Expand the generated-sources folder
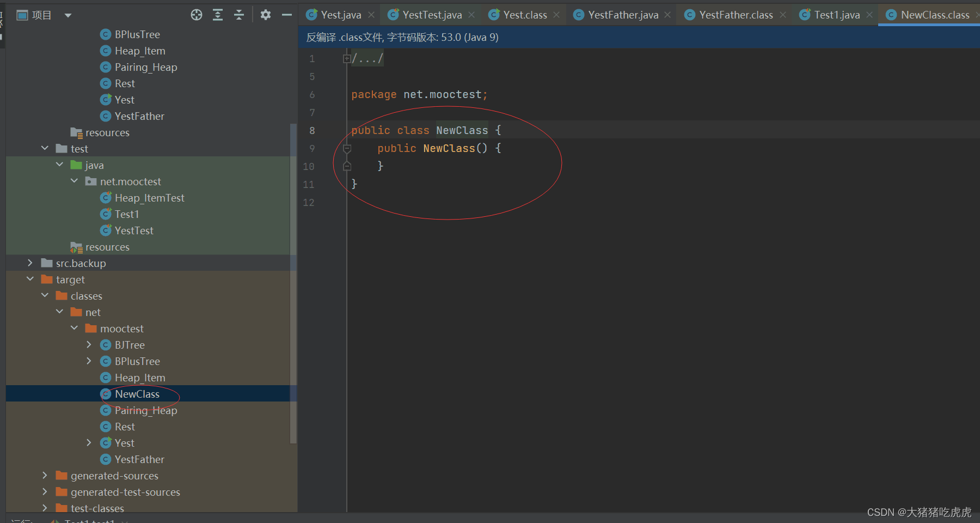 pos(45,475)
